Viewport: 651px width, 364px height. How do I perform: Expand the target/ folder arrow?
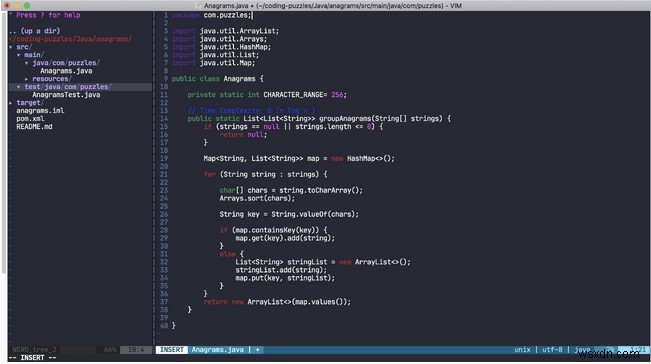[11, 103]
